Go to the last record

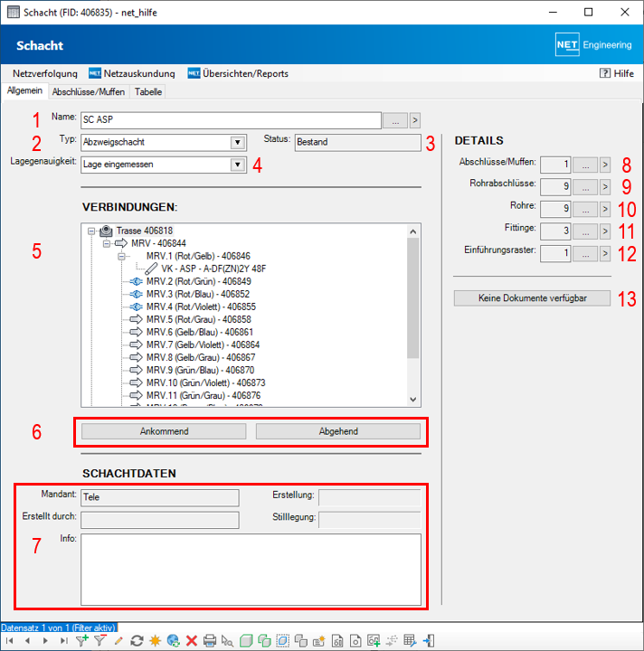click(63, 641)
